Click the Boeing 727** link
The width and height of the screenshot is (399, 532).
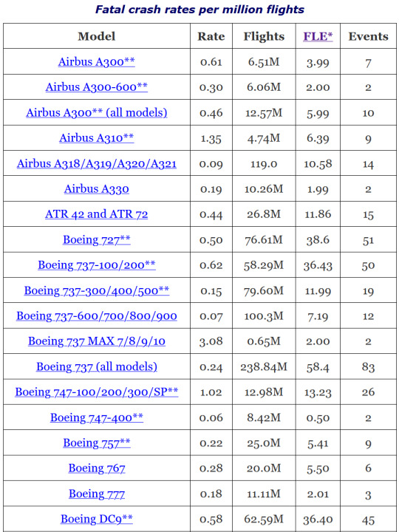tap(96, 240)
